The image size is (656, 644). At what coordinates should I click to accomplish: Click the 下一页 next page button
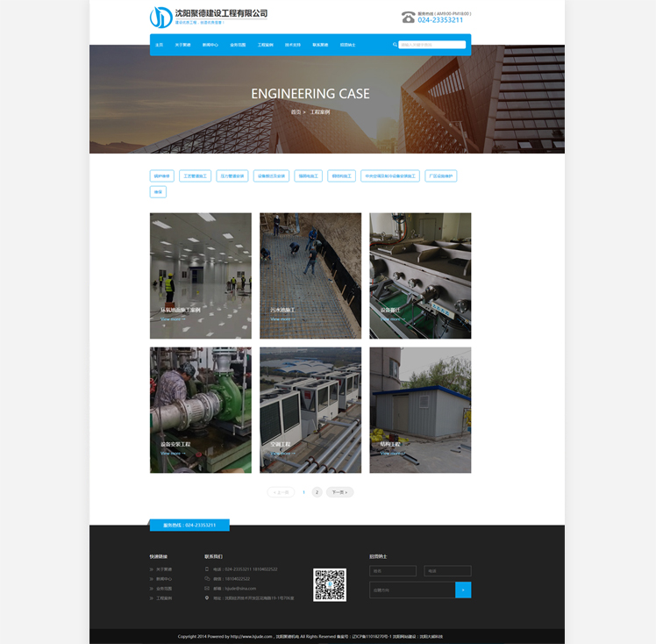(339, 492)
